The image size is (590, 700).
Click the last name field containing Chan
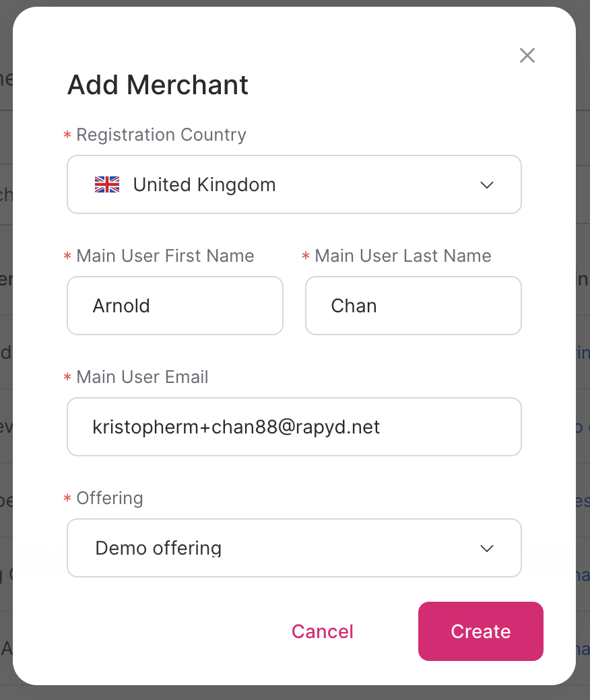pos(413,306)
